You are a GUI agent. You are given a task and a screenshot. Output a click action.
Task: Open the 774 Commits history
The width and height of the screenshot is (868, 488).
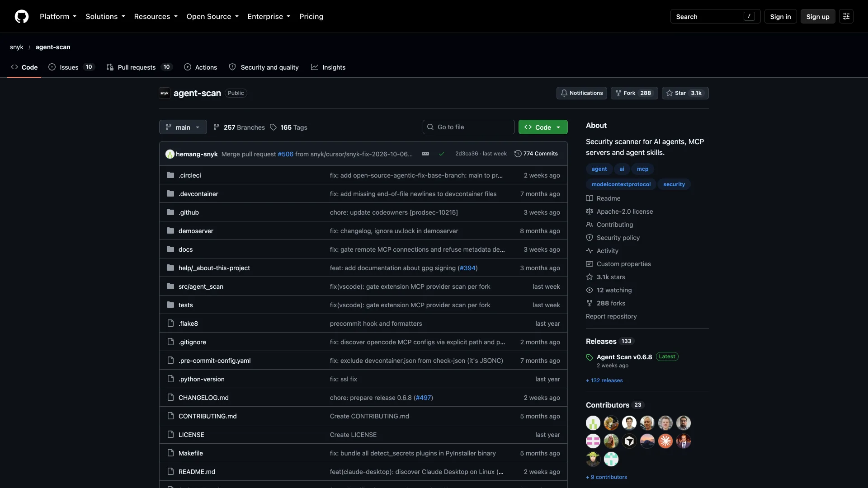pyautogui.click(x=536, y=154)
